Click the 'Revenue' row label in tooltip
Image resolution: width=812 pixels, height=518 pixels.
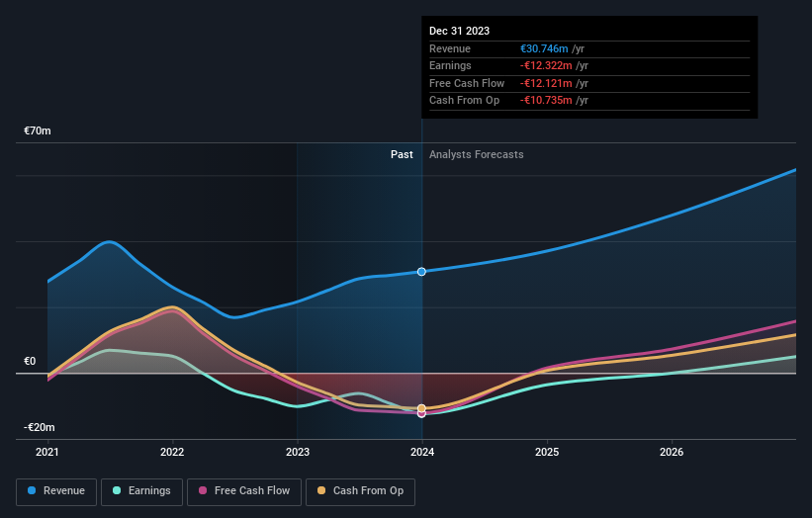[x=450, y=48]
